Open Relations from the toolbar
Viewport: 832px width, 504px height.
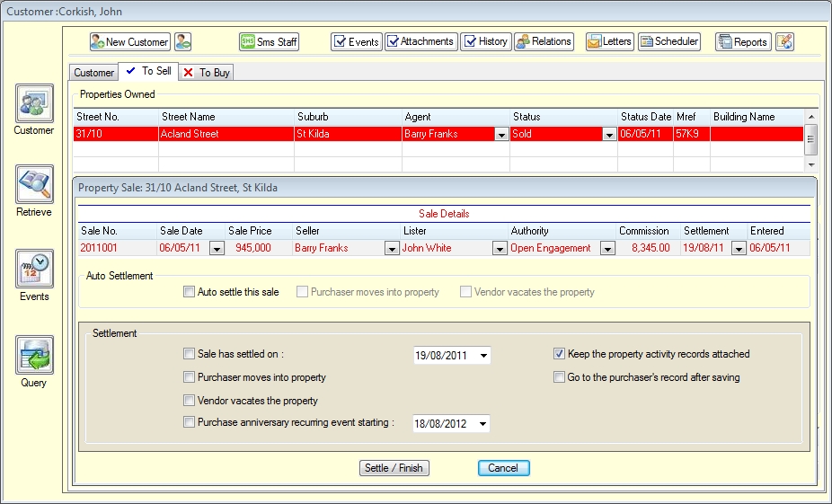pos(544,41)
